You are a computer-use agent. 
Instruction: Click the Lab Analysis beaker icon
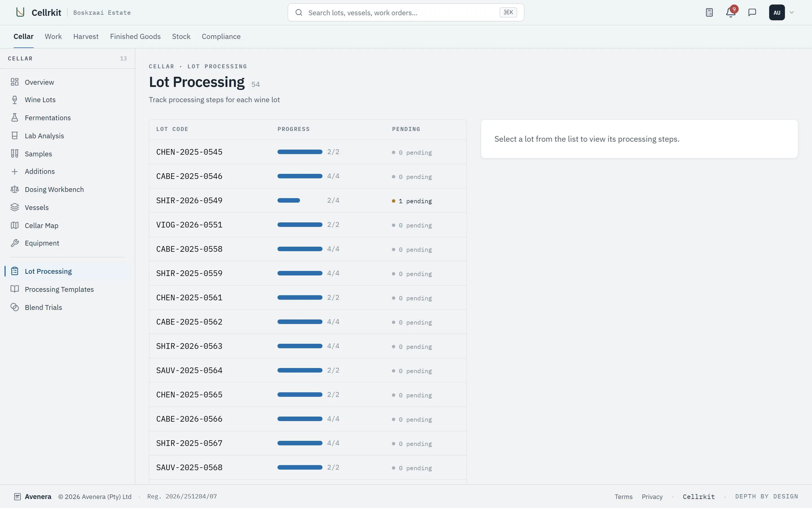[x=14, y=136]
